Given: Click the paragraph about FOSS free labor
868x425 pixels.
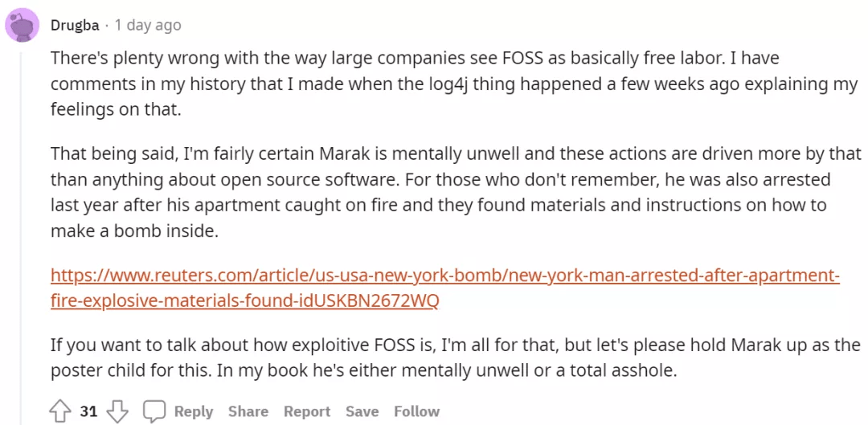Looking at the screenshot, I should point(454,83).
